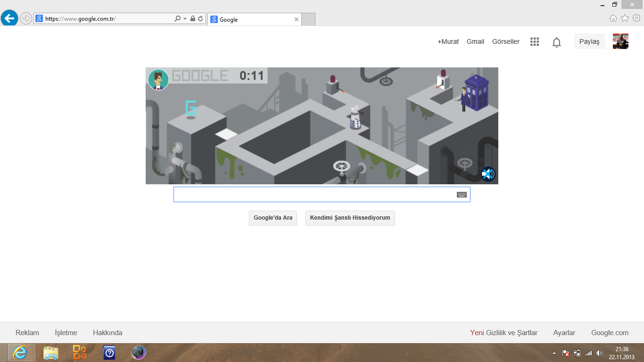644x362 pixels.
Task: Click the blue TARDIS police box
Action: (477, 92)
